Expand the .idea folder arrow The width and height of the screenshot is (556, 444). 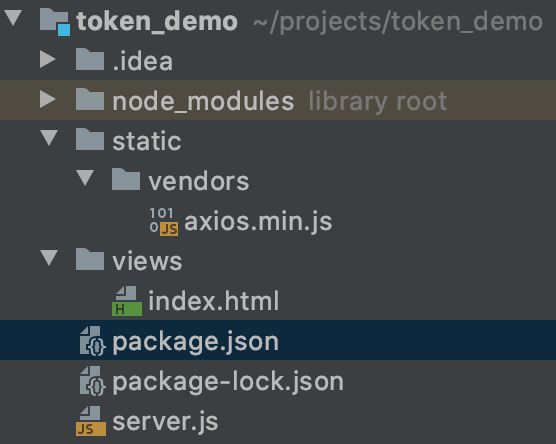(48, 59)
